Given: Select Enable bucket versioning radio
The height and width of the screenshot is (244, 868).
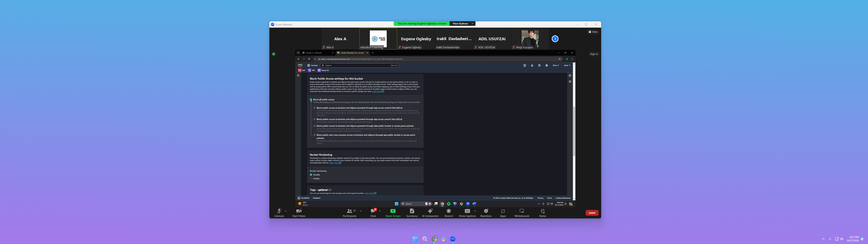Looking at the screenshot, I should click(311, 179).
